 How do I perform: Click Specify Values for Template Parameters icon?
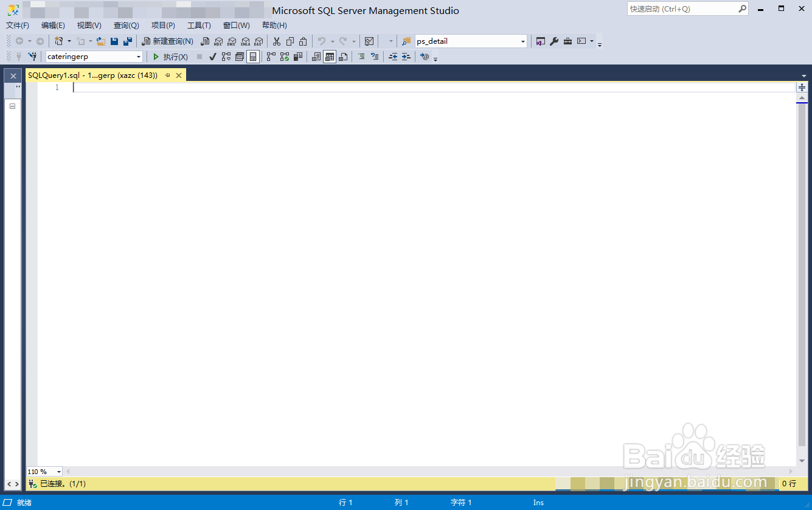tap(425, 57)
